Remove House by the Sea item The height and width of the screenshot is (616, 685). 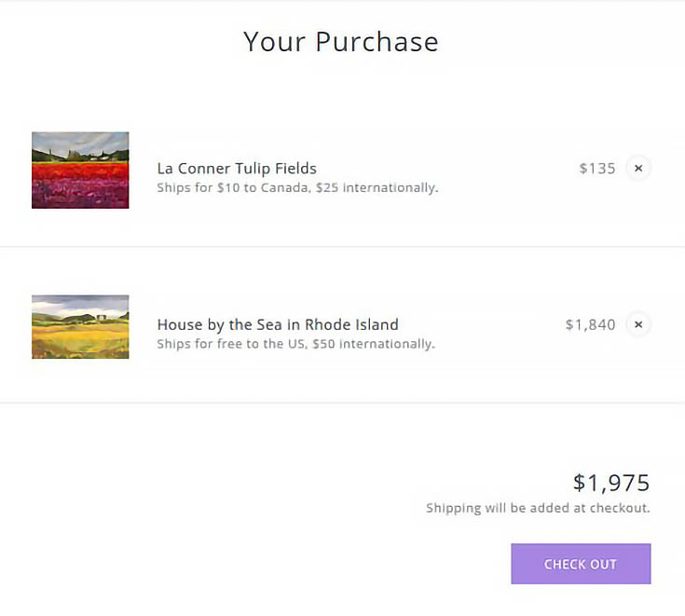[x=638, y=324]
